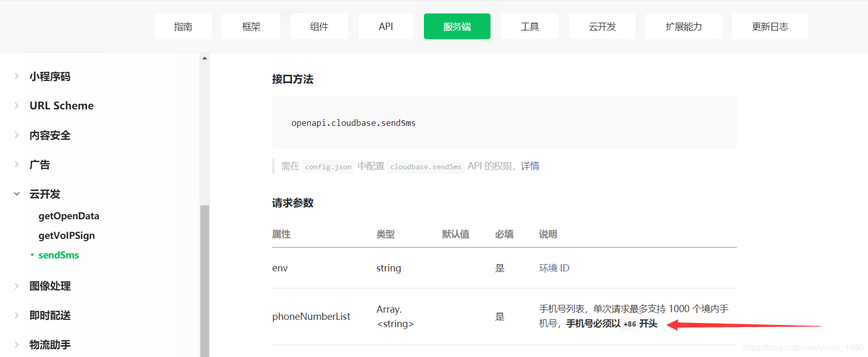Viewport: 868px width, 357px height.
Task: Expand the 物流助手 chevron
Action: click(17, 345)
